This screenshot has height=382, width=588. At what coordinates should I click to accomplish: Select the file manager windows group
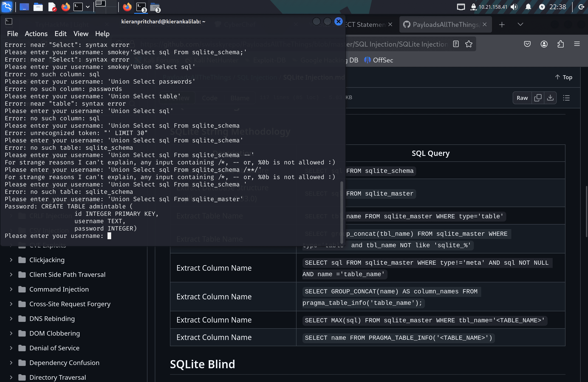point(155,7)
